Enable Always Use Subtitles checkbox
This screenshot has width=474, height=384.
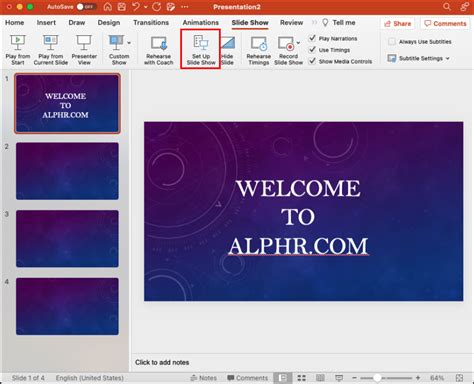click(x=392, y=42)
